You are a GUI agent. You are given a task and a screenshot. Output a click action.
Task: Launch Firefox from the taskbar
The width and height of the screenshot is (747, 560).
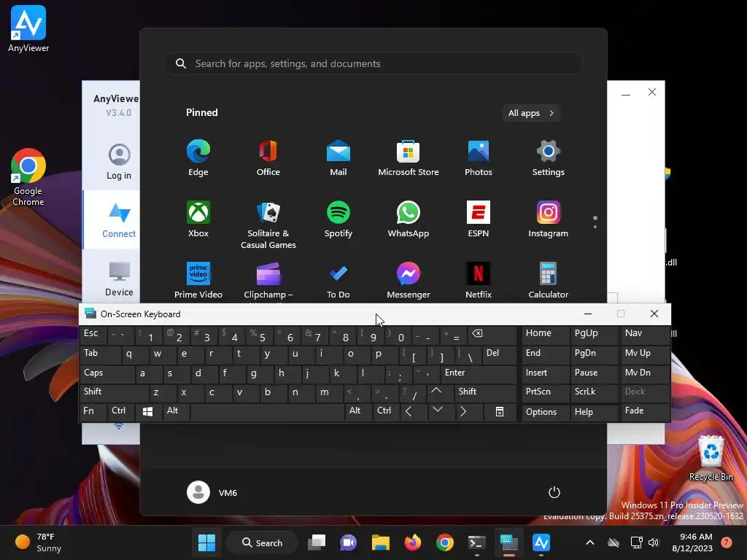click(x=413, y=542)
